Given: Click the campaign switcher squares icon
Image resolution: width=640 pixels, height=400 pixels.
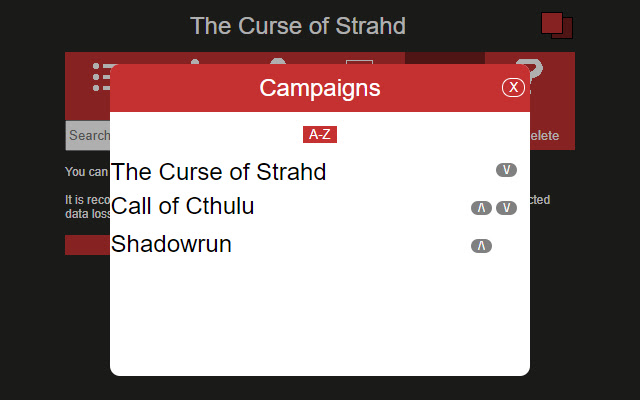Looking at the screenshot, I should (x=556, y=26).
